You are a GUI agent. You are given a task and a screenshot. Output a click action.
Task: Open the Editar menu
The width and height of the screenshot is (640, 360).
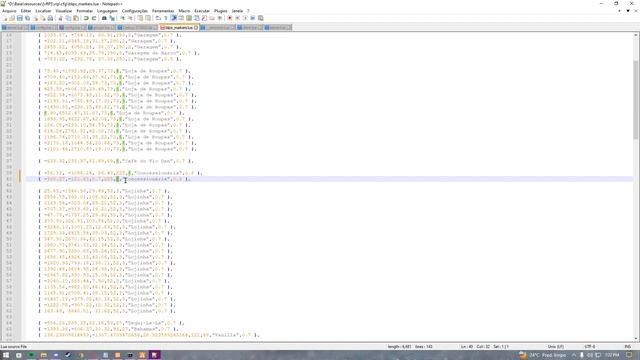[x=26, y=11]
